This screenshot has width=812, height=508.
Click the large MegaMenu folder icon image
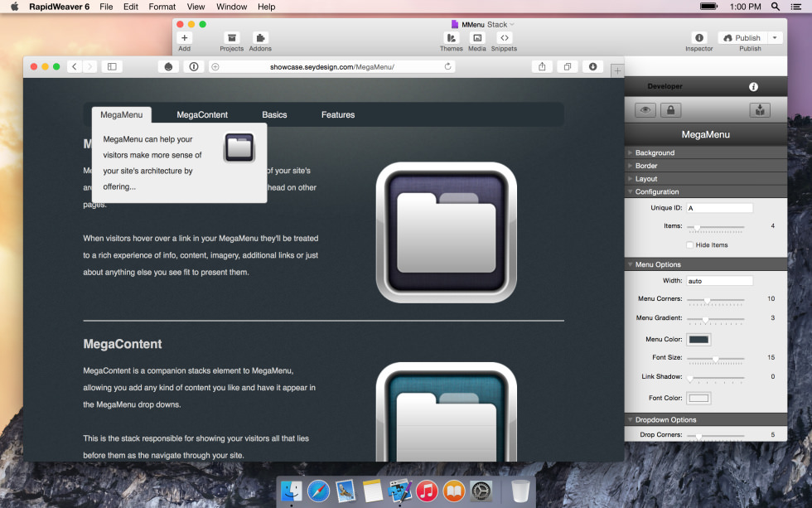(x=447, y=233)
